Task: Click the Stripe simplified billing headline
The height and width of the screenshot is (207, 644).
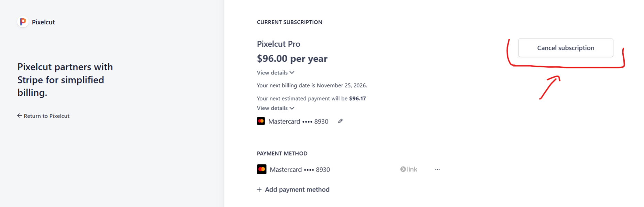Action: coord(65,80)
